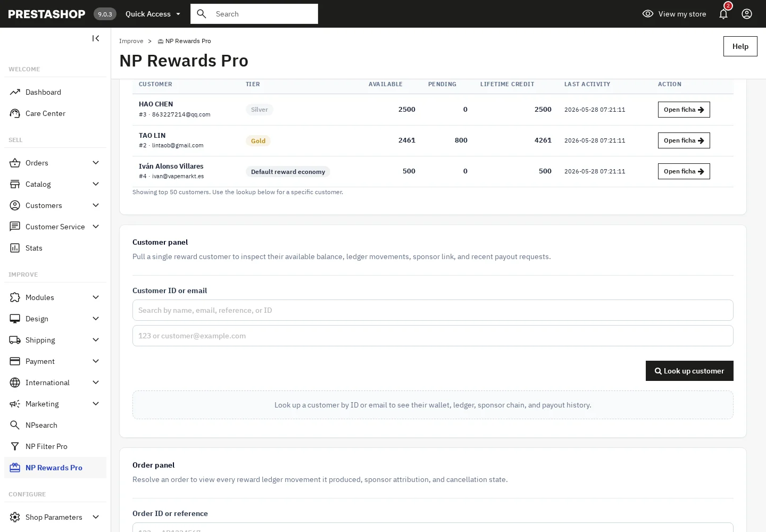
Task: Click the International globe icon
Action: 15,383
